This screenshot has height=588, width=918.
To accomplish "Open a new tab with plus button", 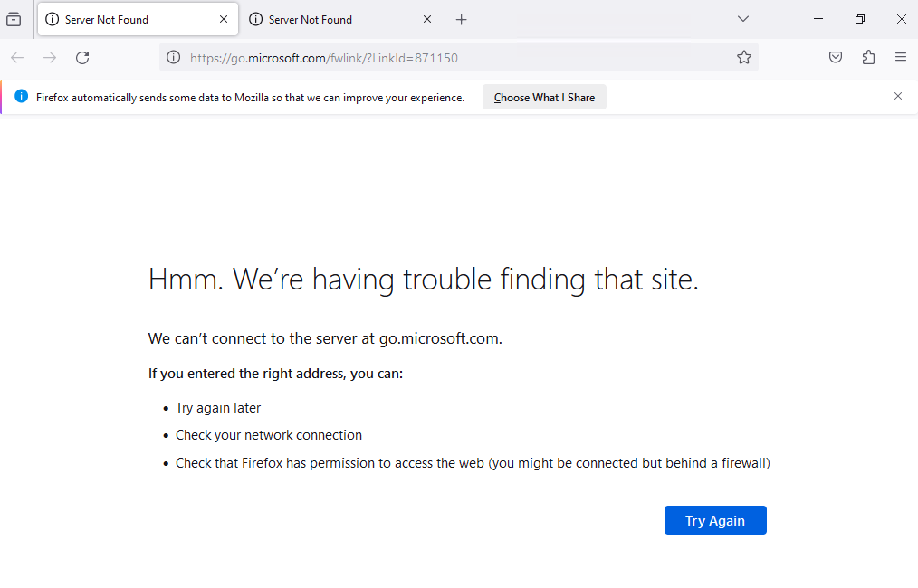I will click(x=461, y=19).
